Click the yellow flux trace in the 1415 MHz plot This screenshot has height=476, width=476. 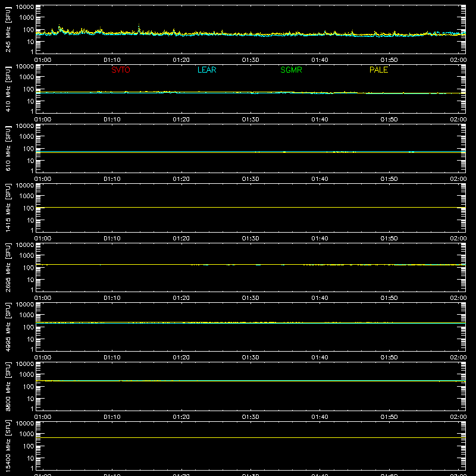pos(250,207)
